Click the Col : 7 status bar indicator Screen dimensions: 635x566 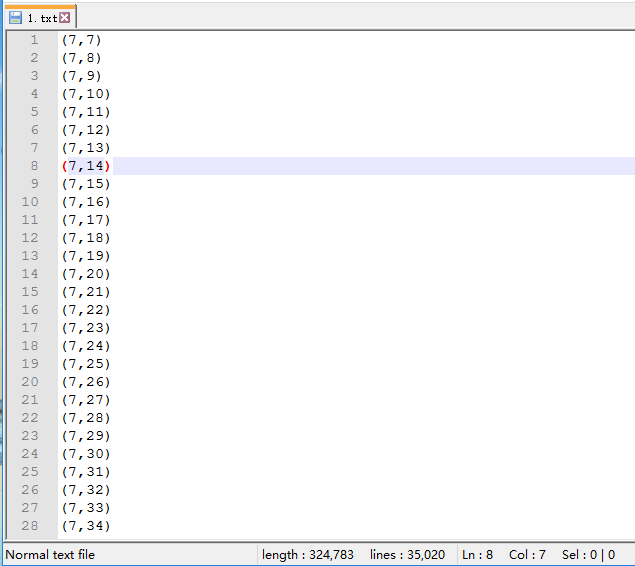[x=526, y=554]
